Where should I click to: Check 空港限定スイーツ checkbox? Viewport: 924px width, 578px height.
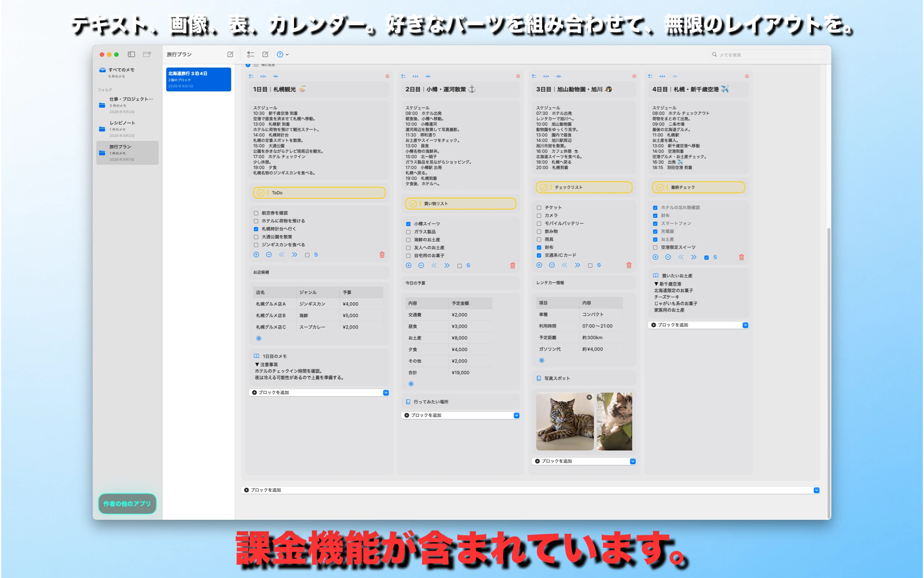655,247
